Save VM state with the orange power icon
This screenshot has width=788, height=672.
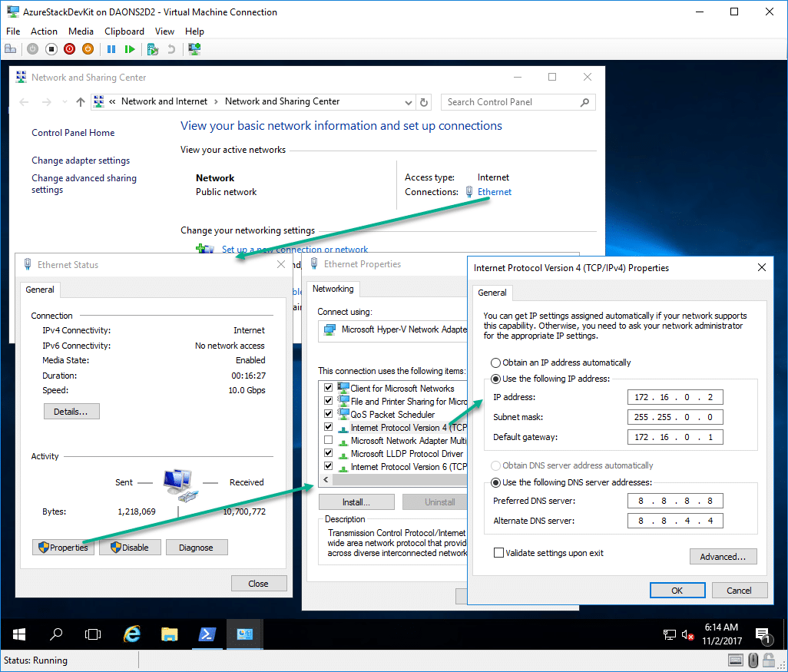click(x=88, y=49)
